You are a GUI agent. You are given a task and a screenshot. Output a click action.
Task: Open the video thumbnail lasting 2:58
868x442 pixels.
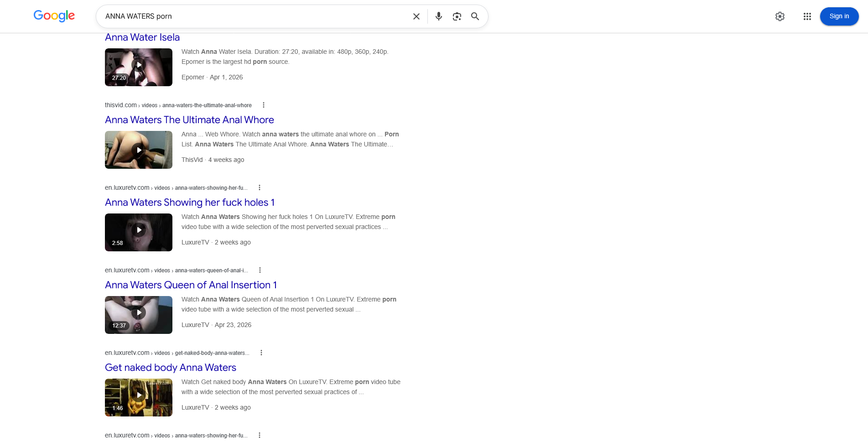tap(139, 232)
